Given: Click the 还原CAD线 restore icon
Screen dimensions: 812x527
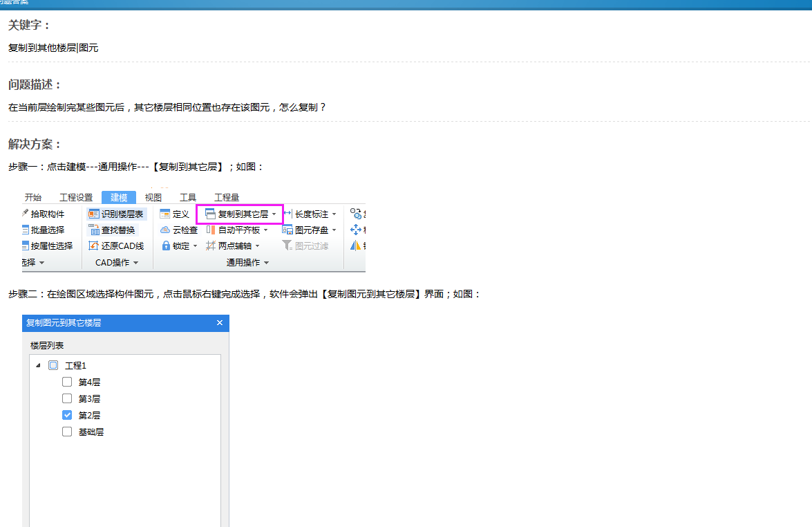Looking at the screenshot, I should coord(94,246).
